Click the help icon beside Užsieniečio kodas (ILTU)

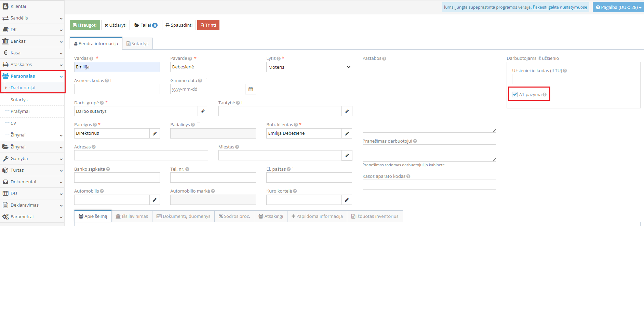(565, 71)
